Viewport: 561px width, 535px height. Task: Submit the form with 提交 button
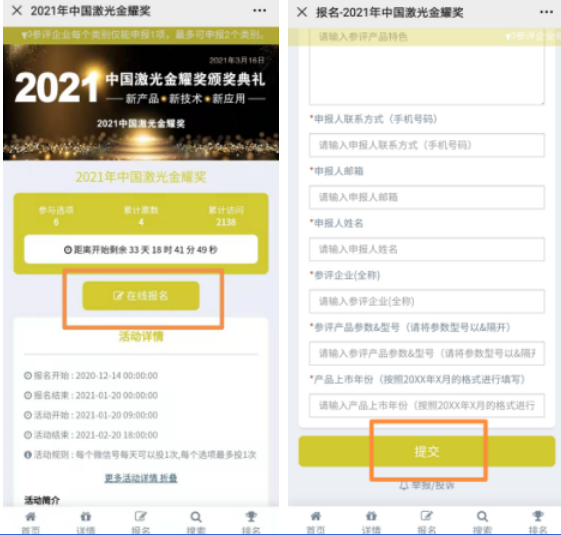pos(427,451)
